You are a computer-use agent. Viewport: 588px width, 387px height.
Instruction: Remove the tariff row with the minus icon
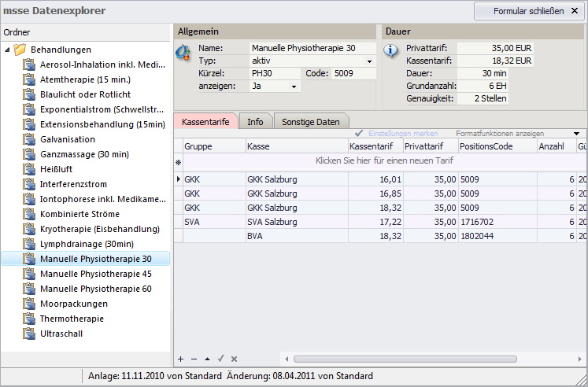(x=194, y=359)
